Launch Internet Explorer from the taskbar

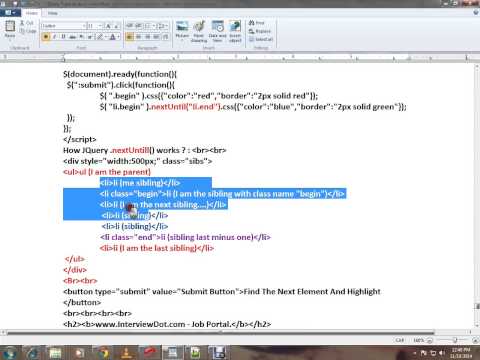pos(33,353)
